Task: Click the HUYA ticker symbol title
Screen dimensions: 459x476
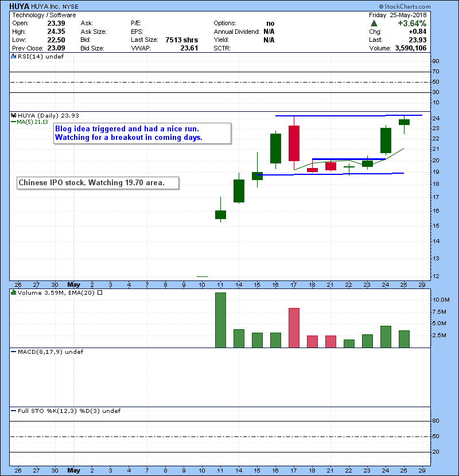Action: point(19,6)
